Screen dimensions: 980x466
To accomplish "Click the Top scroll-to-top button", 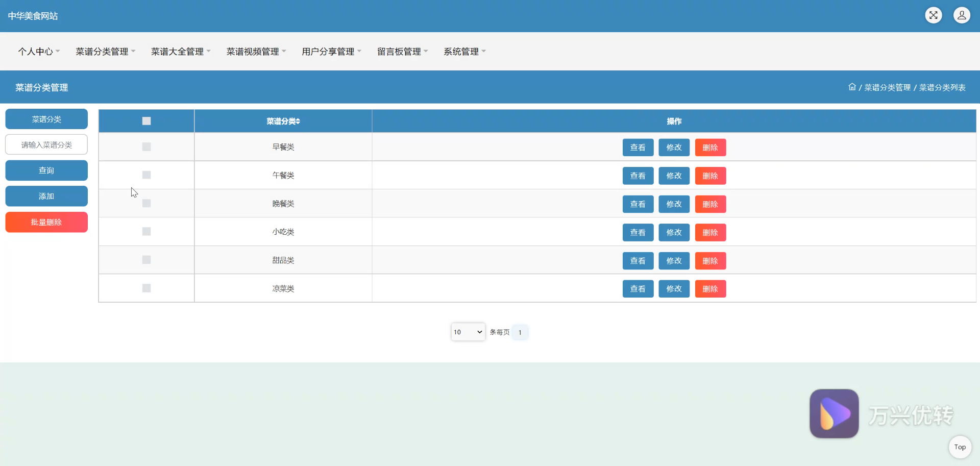I will pos(960,447).
